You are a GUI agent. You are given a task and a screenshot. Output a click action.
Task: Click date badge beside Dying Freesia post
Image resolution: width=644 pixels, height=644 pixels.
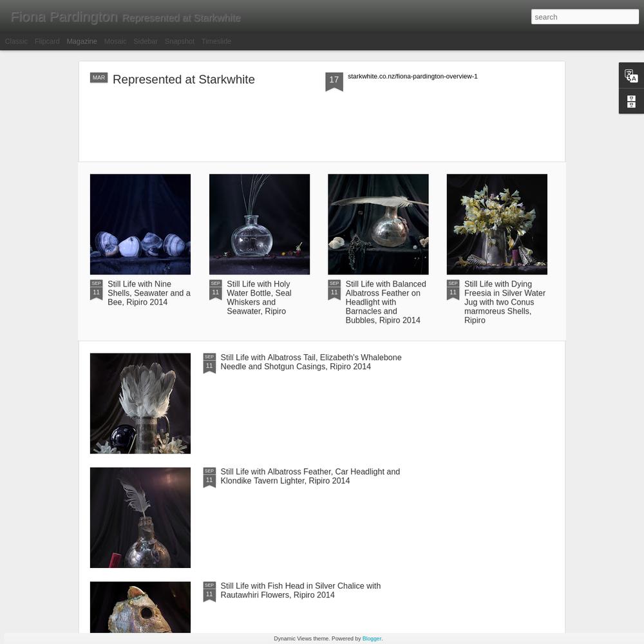[453, 290]
